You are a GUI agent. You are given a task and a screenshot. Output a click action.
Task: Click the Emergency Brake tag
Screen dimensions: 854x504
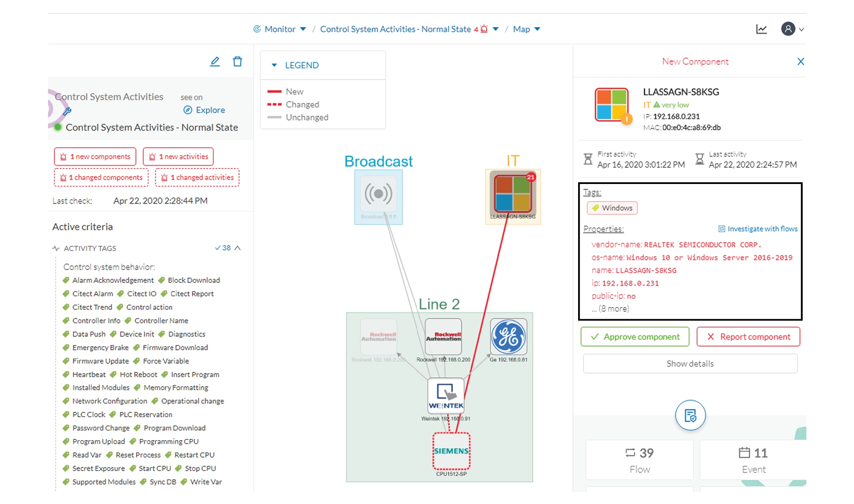pyautogui.click(x=96, y=348)
